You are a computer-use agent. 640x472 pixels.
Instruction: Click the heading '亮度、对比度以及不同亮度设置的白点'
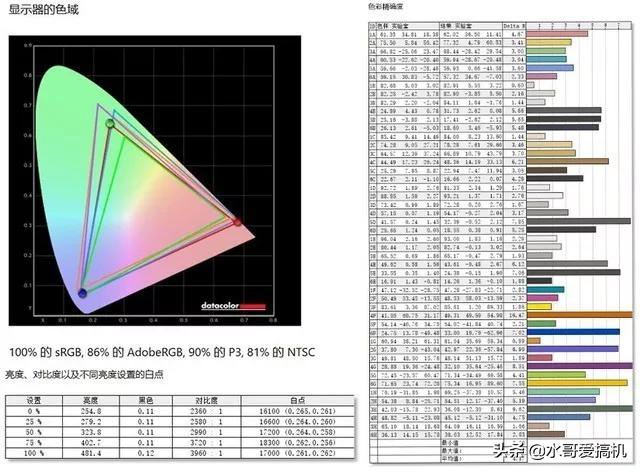pos(84,374)
